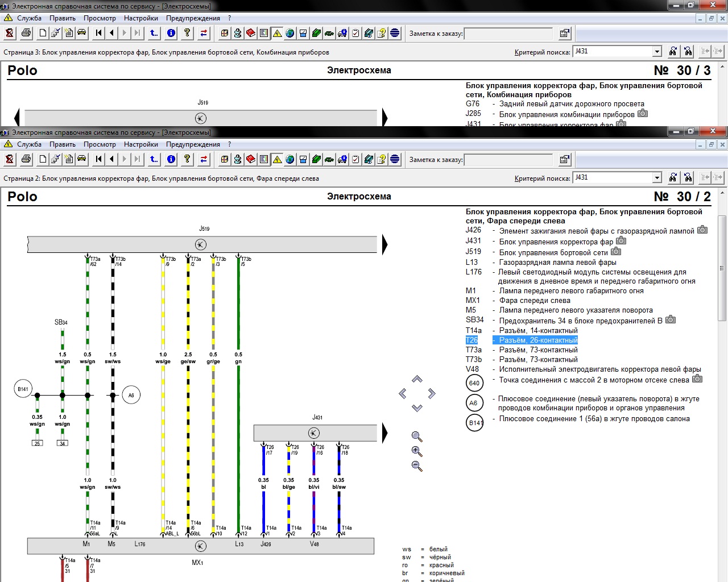Click the yellow warning triangle in the lower toolbar

coord(277,160)
